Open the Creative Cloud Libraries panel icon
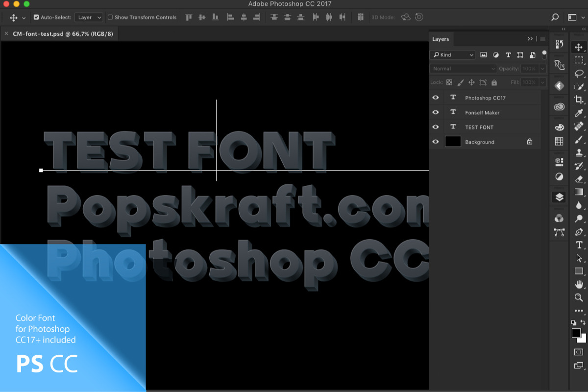 tap(559, 107)
